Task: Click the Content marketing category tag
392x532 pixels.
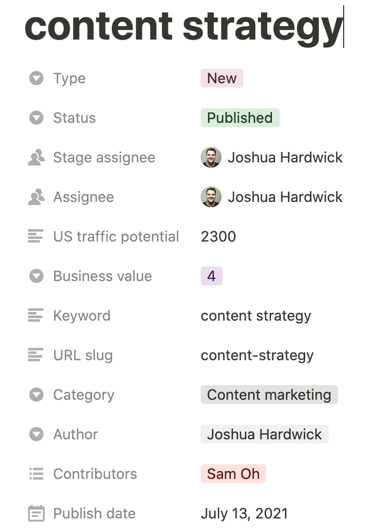Action: point(269,395)
